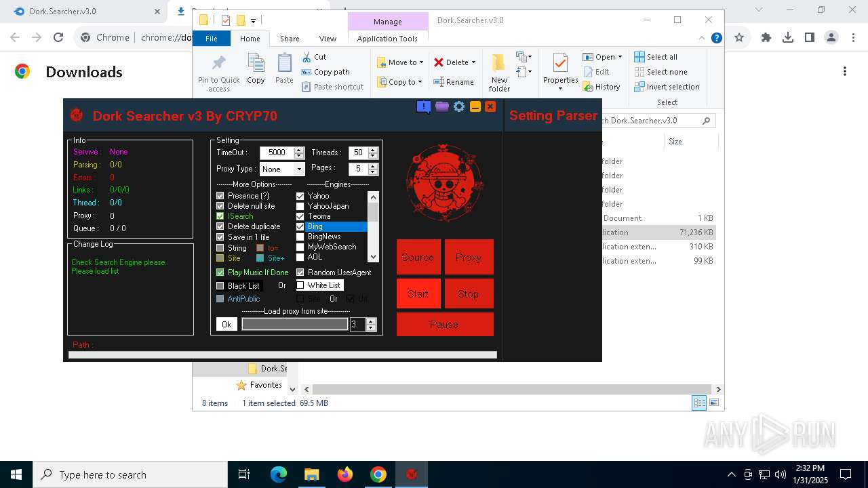Select Home ribbon tab
Screen dimensions: 868x488
[x=250, y=39]
